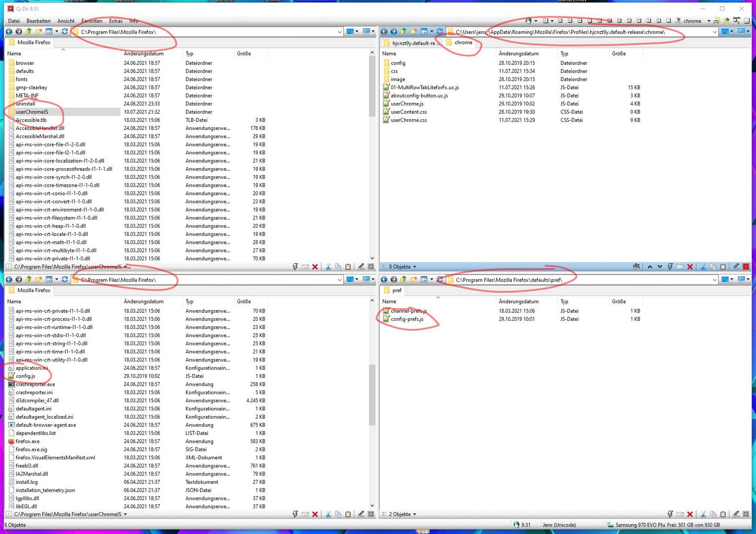Click the scissors cut icon in the bottom-left pane
756x534 pixels.
pos(328,514)
